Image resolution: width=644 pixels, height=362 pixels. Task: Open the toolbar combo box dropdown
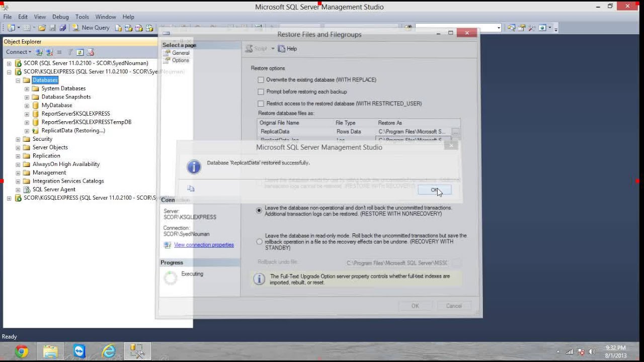(499, 28)
